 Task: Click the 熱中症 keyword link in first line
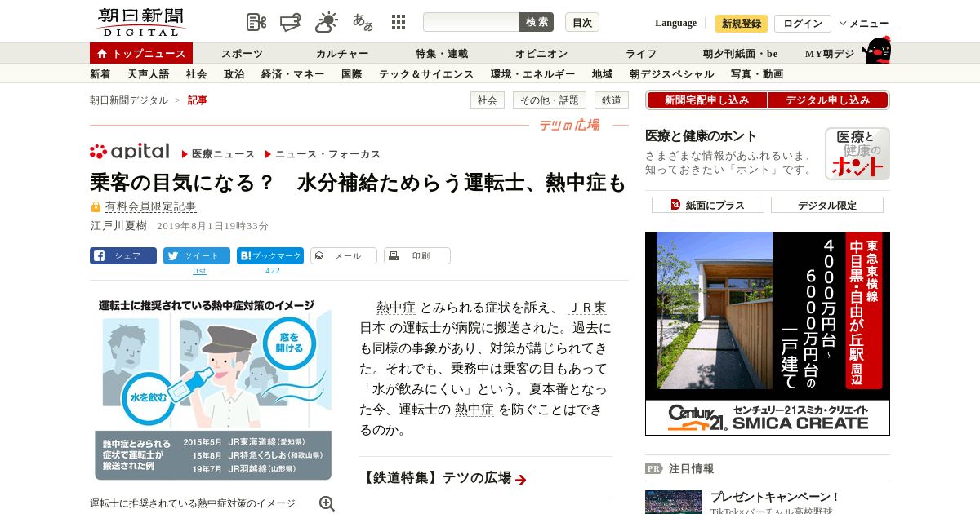coord(396,308)
